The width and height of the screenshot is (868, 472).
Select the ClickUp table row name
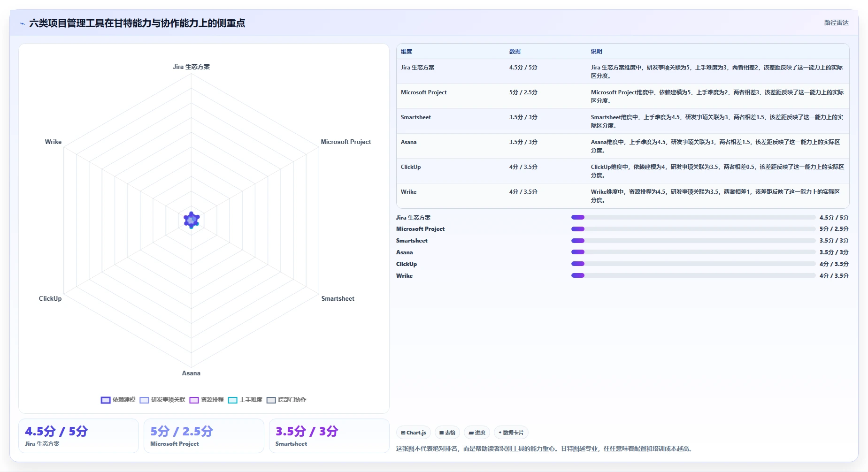coord(411,167)
